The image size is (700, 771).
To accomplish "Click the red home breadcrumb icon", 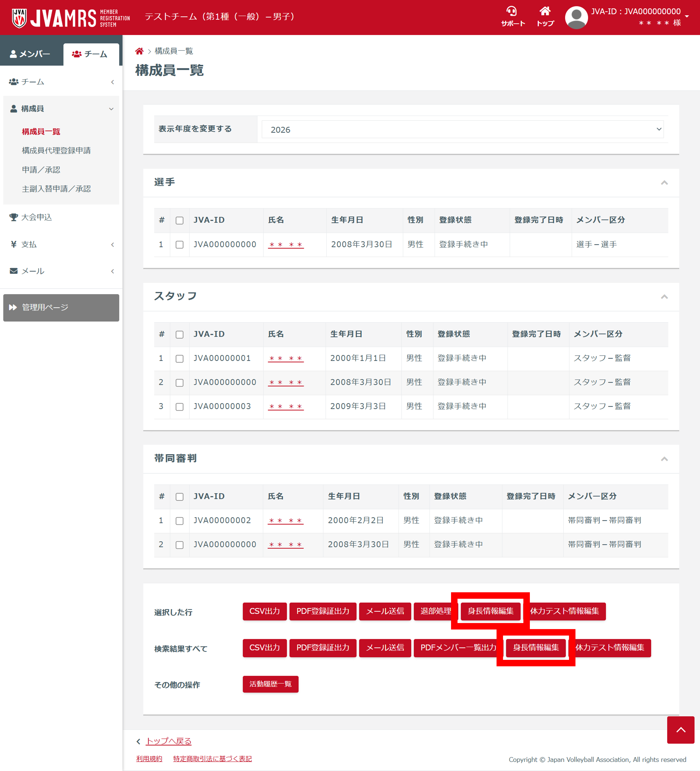I will click(139, 51).
